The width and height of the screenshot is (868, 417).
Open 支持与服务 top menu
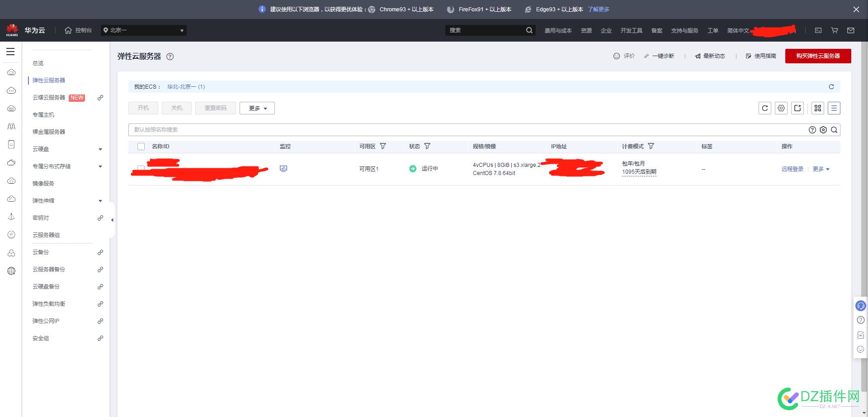(684, 31)
